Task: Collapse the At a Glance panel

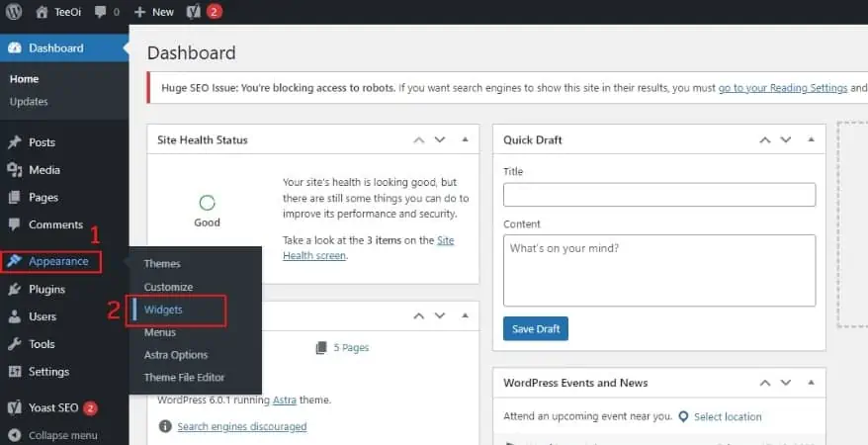Action: pyautogui.click(x=465, y=315)
